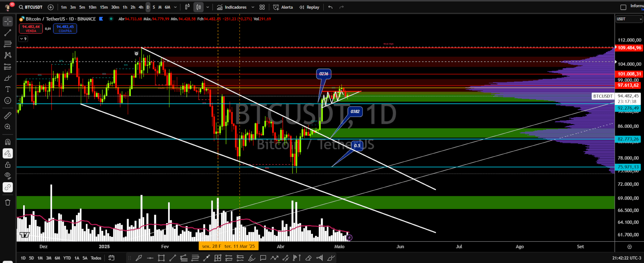
Task: Click the undo arrow
Action: pos(330,7)
